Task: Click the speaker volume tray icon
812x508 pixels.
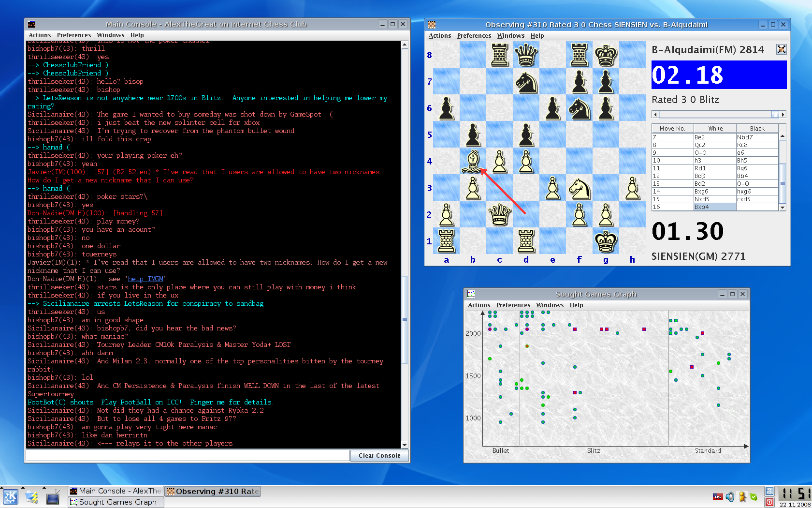Action: click(x=730, y=497)
